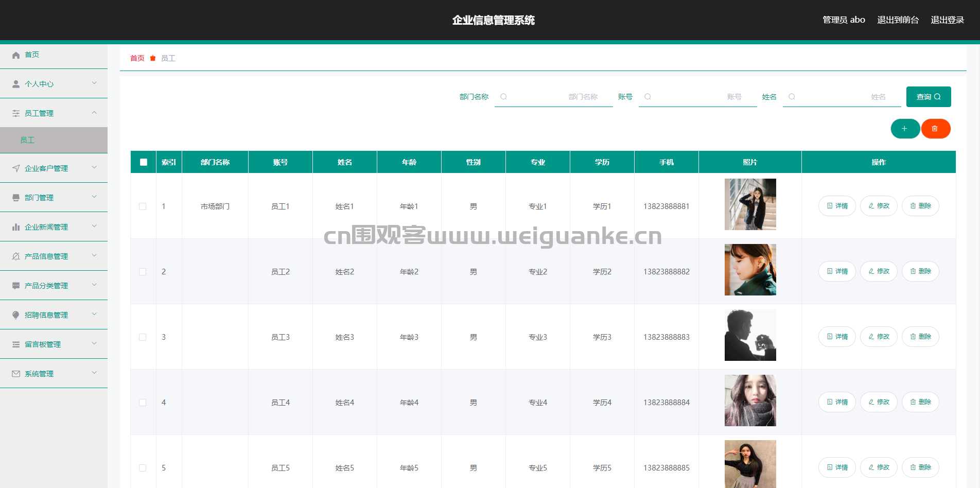Expand the 留言板管理 chevron
Screen dimensions: 980x488
94,343
